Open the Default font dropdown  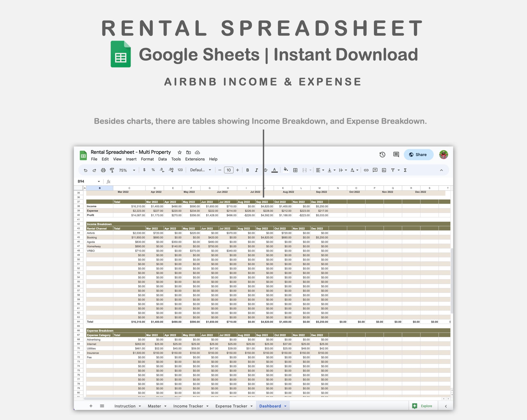200,170
